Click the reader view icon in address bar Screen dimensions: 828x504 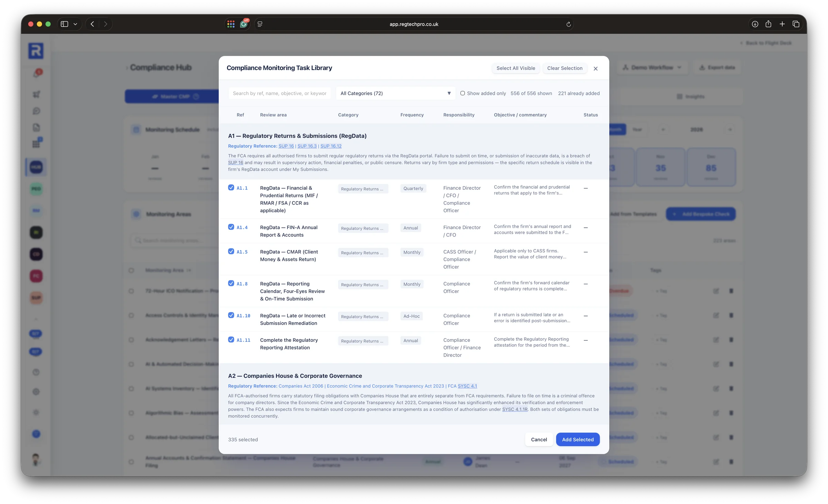[260, 24]
